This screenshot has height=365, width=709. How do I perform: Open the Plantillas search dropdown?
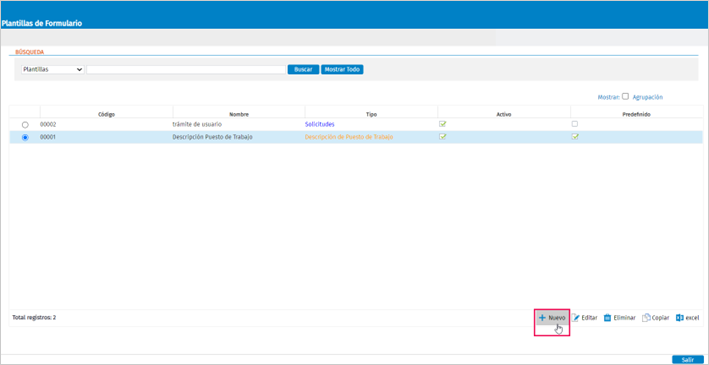52,70
